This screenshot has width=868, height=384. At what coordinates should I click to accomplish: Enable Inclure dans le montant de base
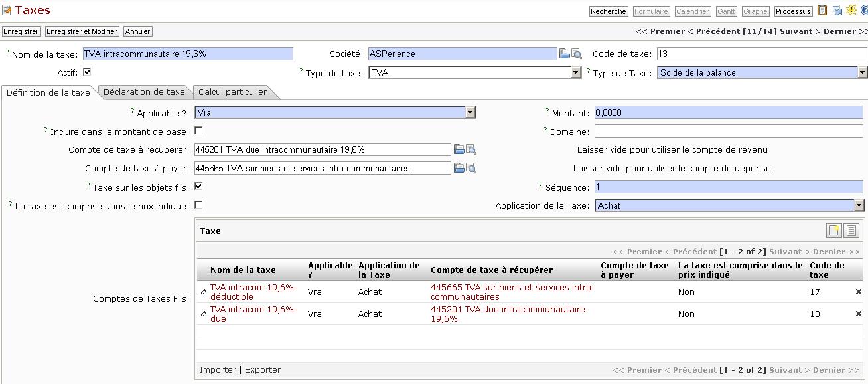click(198, 131)
